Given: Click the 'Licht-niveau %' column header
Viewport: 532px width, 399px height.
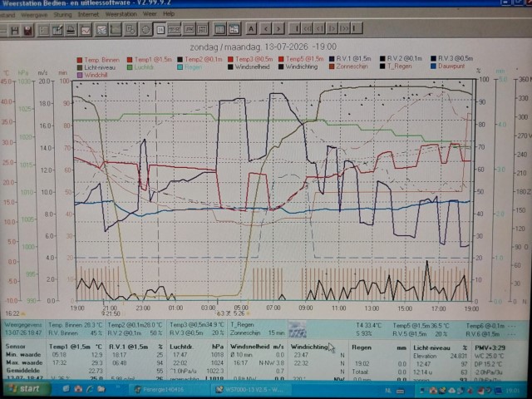Looking at the screenshot, I should pos(441,347).
